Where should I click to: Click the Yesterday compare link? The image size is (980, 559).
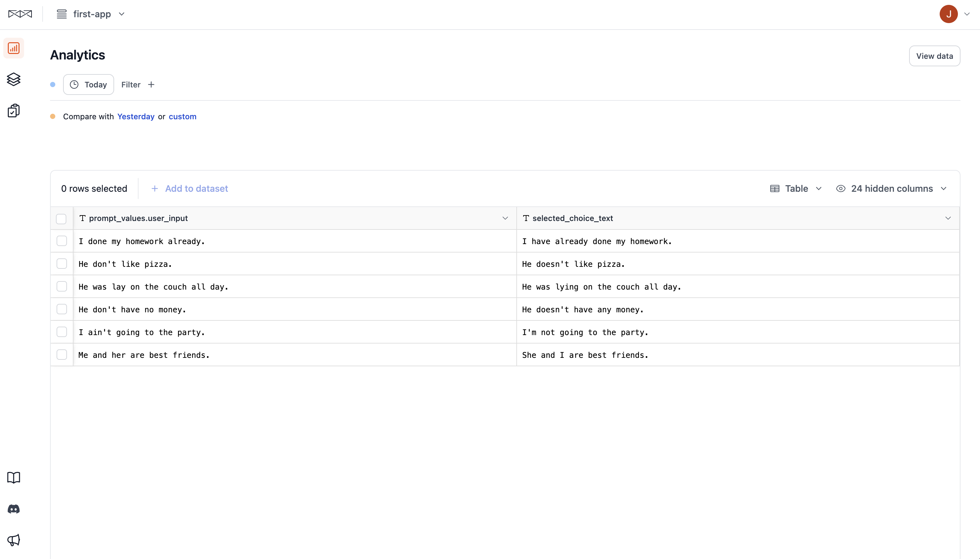pyautogui.click(x=136, y=116)
